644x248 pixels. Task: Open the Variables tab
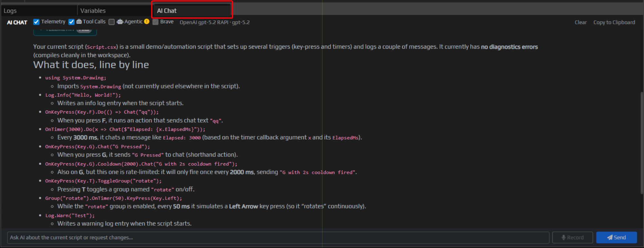click(x=93, y=11)
